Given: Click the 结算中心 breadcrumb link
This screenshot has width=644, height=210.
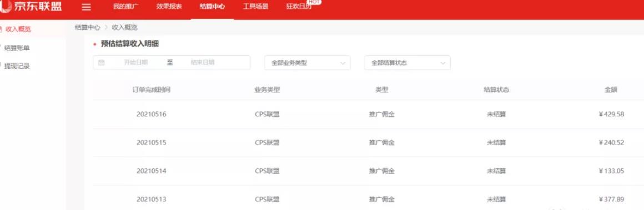Looking at the screenshot, I should pyautogui.click(x=88, y=28).
